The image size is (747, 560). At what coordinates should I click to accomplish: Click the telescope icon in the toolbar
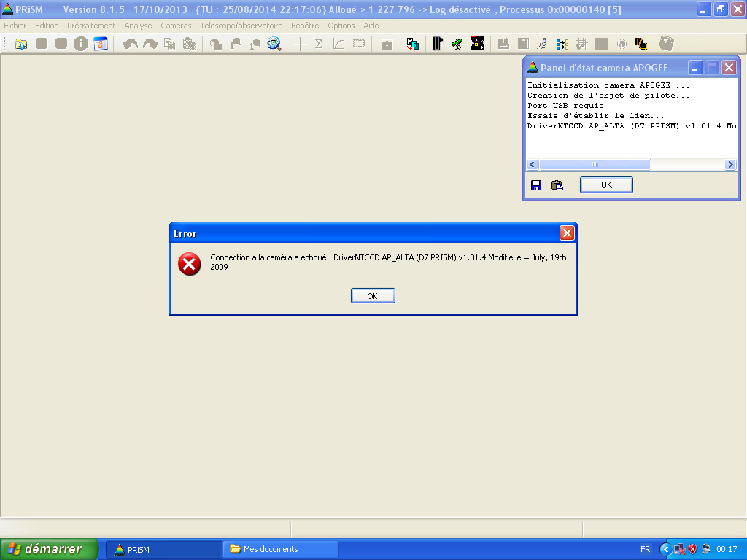click(x=457, y=44)
